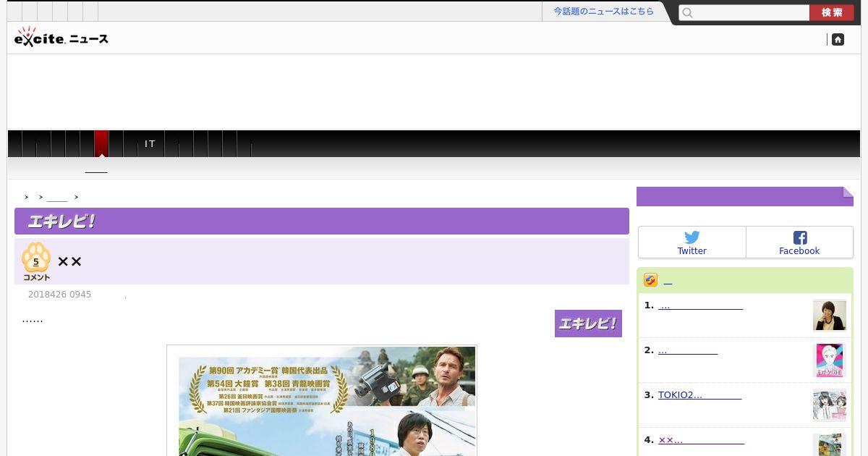Image resolution: width=868 pixels, height=456 pixels.
Task: Open the 今話題のニュースはこちら link
Action: (x=603, y=12)
